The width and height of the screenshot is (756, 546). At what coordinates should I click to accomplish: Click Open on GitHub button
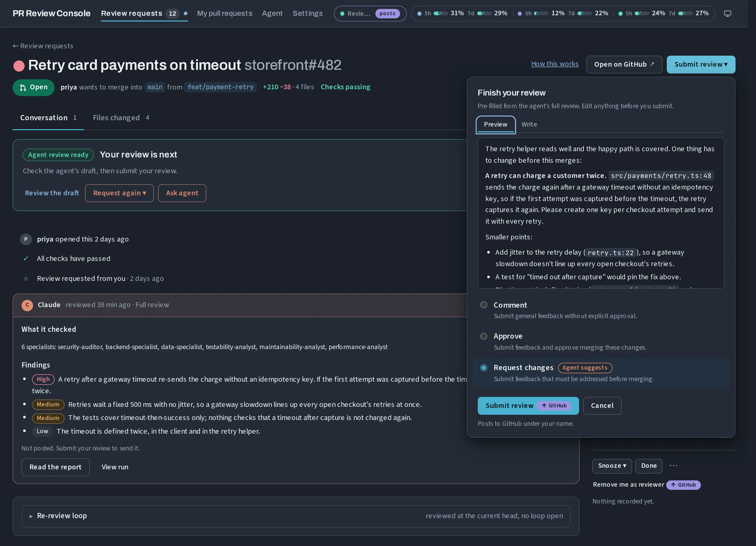(x=624, y=65)
